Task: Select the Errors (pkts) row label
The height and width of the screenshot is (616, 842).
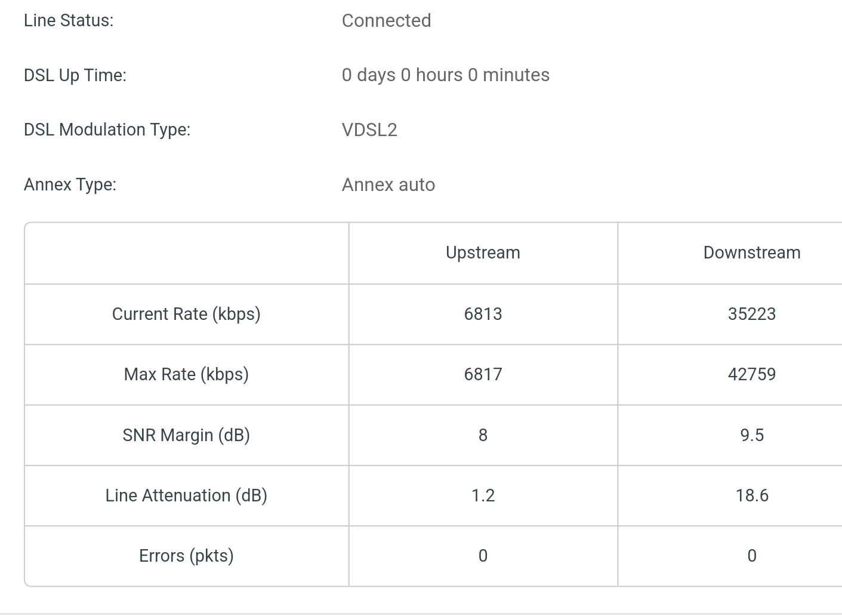Action: [x=186, y=556]
